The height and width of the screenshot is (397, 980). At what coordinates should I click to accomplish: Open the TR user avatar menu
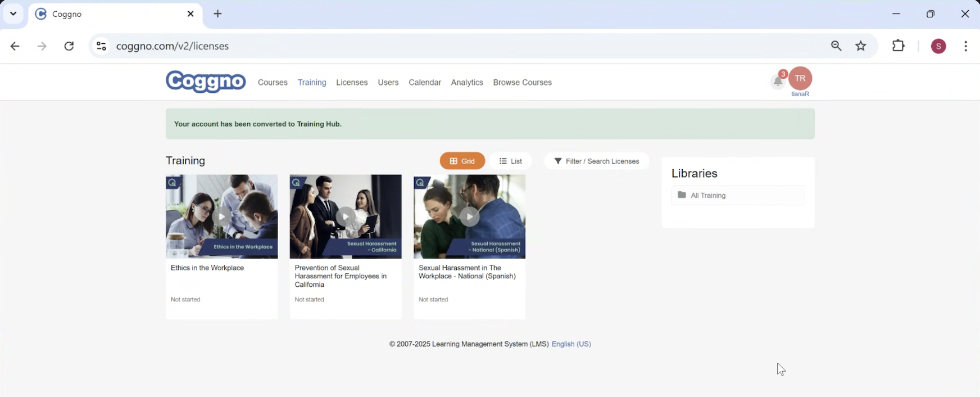(800, 78)
